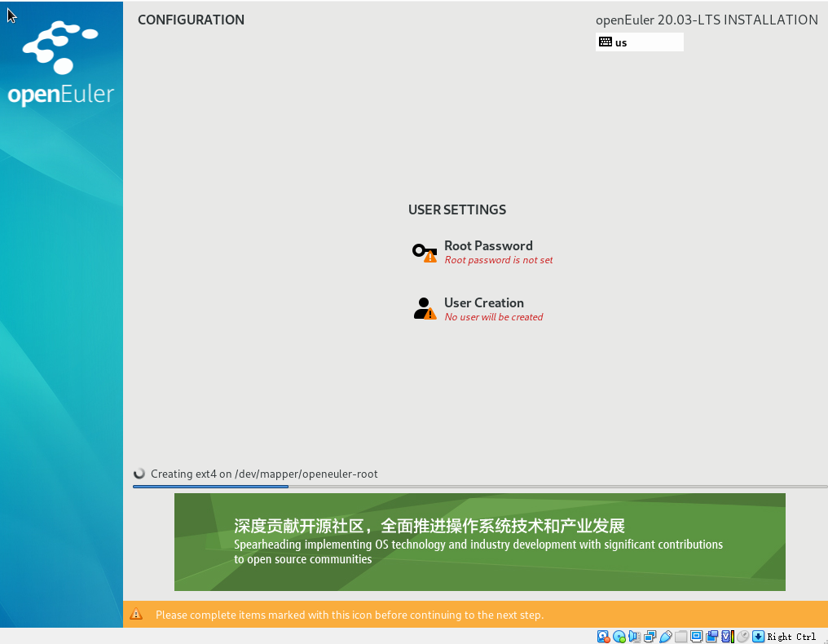Open the Root Password settings label
This screenshot has height=644, width=828.
click(488, 245)
